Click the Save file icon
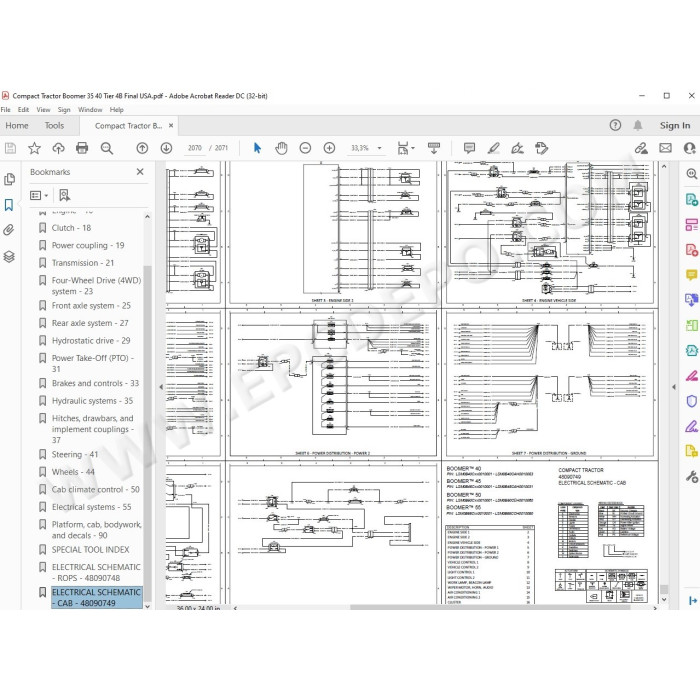700x700 pixels. 10,148
